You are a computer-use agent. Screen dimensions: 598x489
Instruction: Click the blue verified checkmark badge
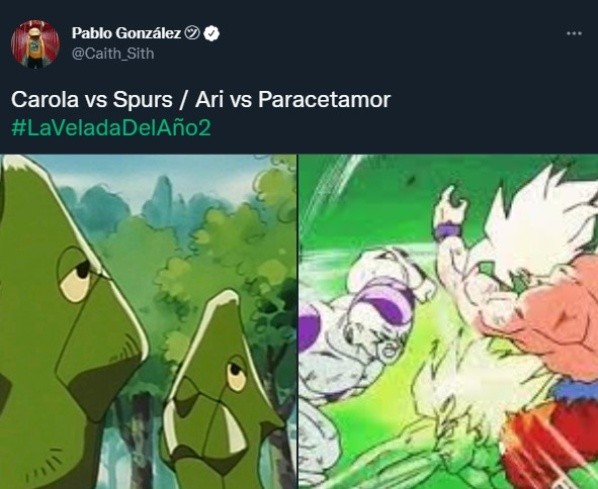point(211,34)
